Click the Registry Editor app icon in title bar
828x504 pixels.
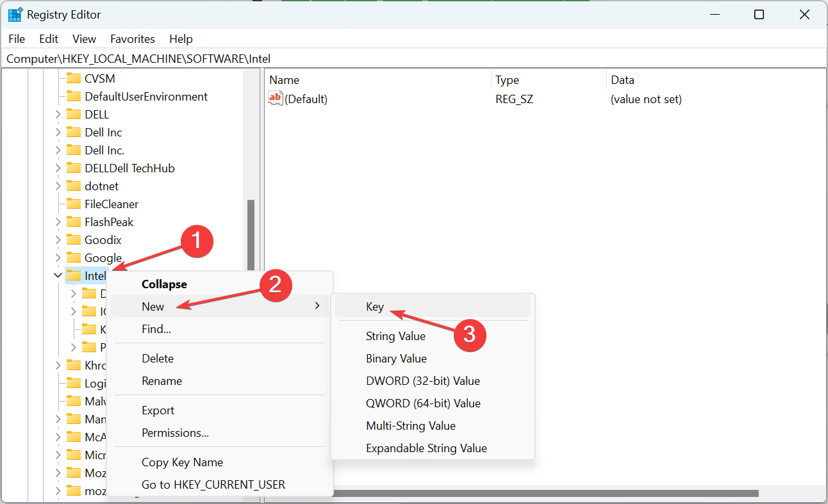click(x=15, y=15)
